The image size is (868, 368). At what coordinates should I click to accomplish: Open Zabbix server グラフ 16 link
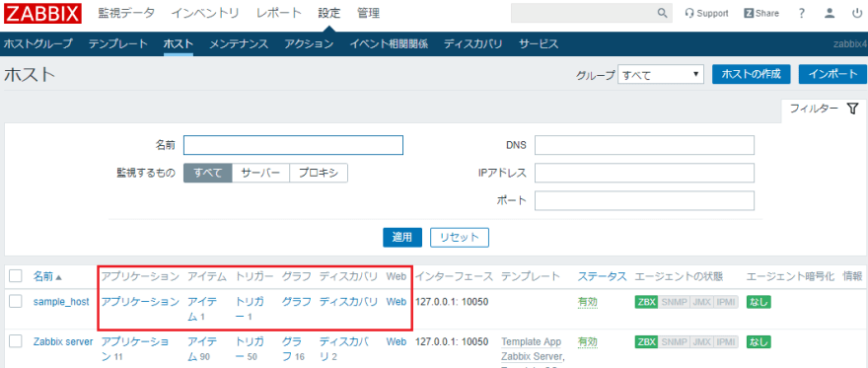coord(293,349)
